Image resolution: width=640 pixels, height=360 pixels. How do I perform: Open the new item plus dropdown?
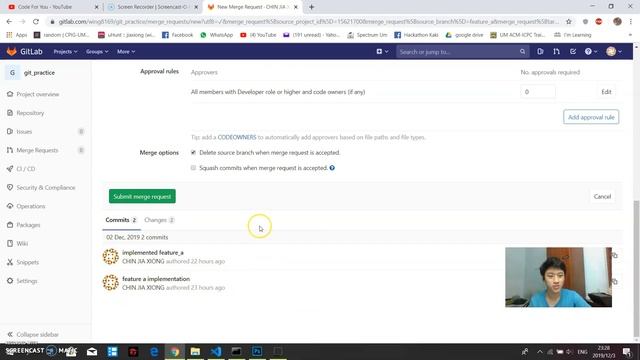coord(382,51)
